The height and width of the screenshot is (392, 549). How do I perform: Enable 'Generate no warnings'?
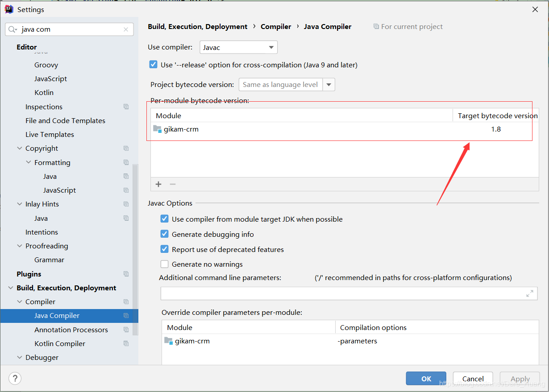(164, 264)
